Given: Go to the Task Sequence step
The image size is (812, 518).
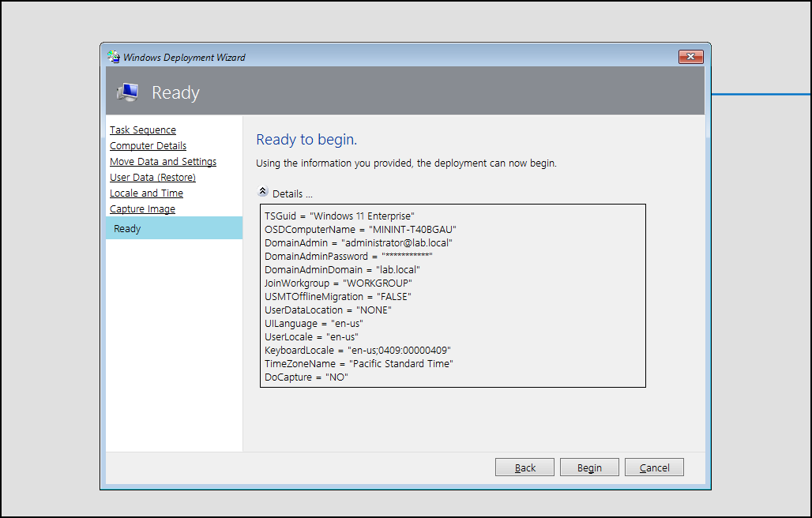Looking at the screenshot, I should pos(143,130).
